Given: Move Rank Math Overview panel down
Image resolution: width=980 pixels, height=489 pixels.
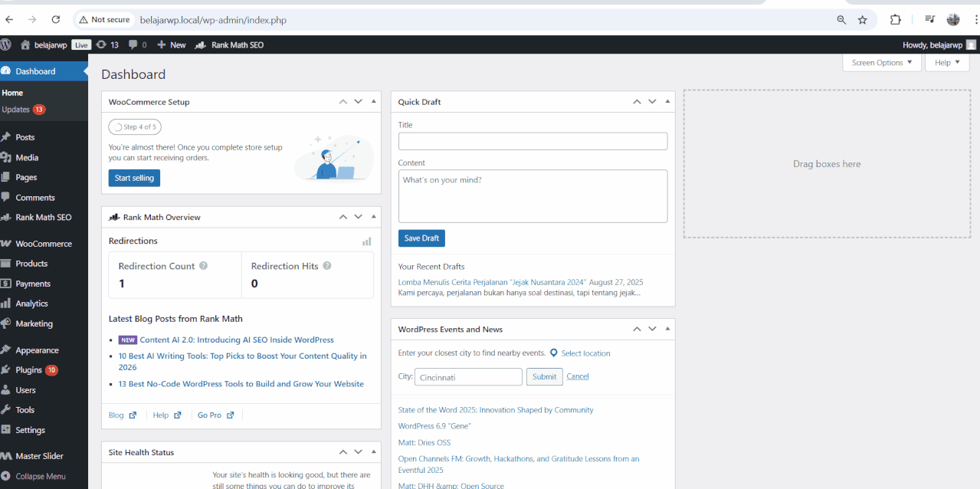Looking at the screenshot, I should (x=358, y=217).
